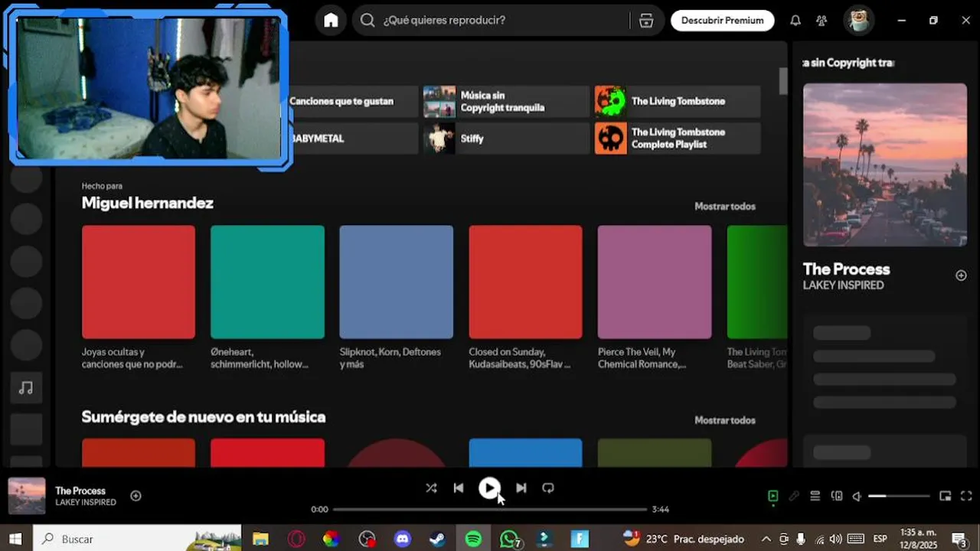Click Descubrir Premium button
The width and height of the screenshot is (980, 551).
(x=722, y=21)
